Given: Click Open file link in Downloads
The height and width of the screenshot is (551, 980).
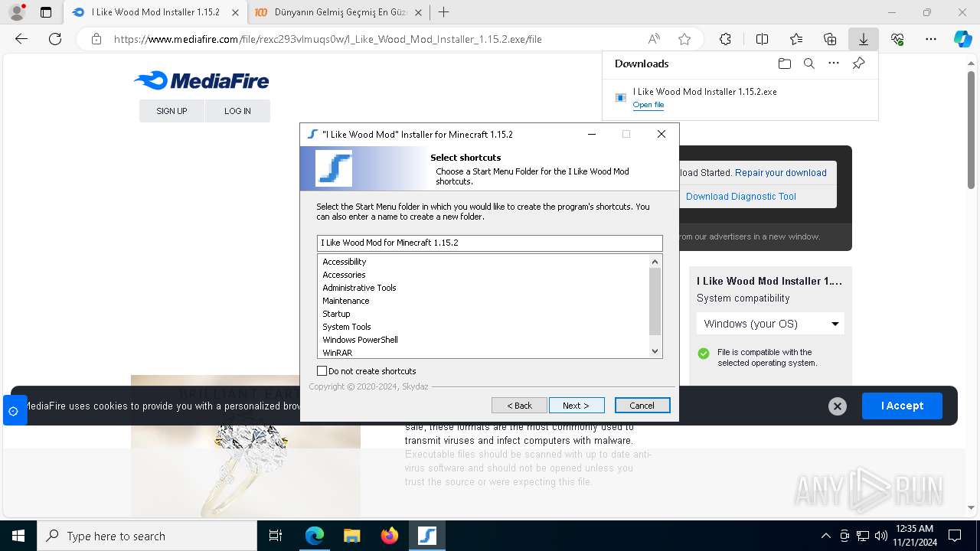Looking at the screenshot, I should click(x=648, y=105).
